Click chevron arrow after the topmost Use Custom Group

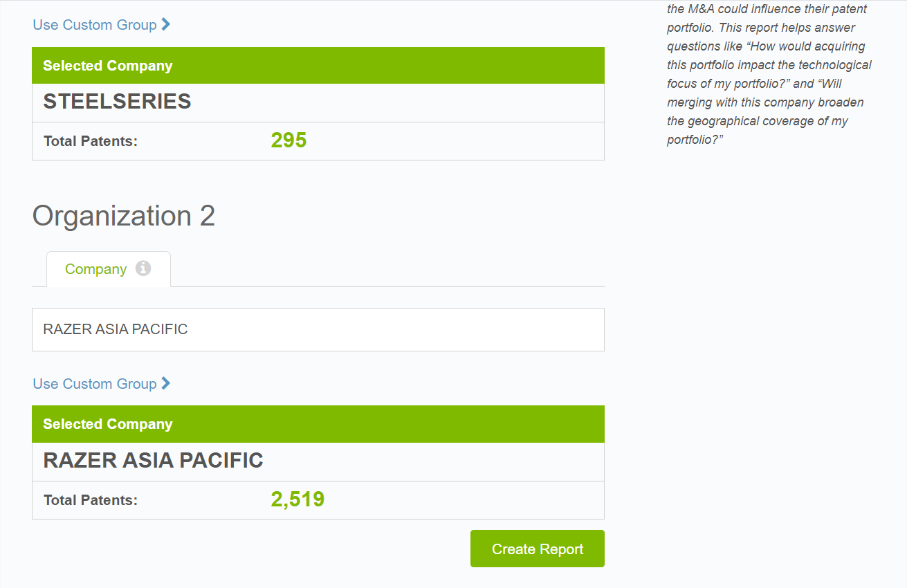click(x=166, y=24)
